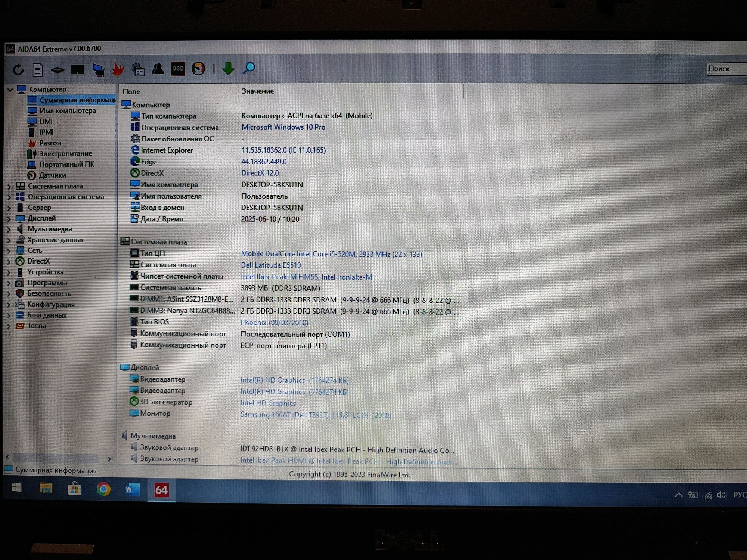
Task: Select the DIMM3 Nanya memory row
Action: [x=294, y=311]
